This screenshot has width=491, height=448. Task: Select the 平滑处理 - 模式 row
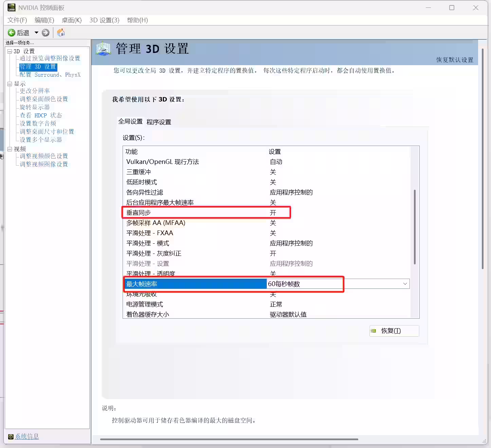click(x=267, y=243)
